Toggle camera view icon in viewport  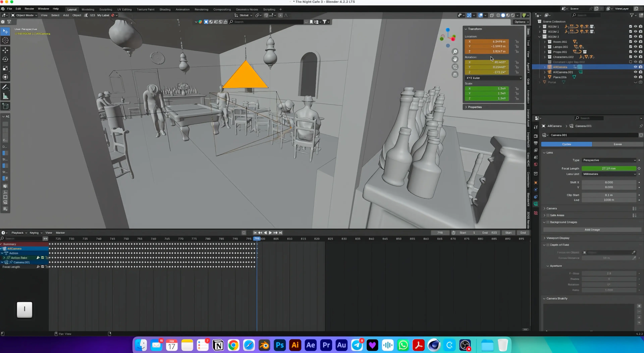(455, 67)
